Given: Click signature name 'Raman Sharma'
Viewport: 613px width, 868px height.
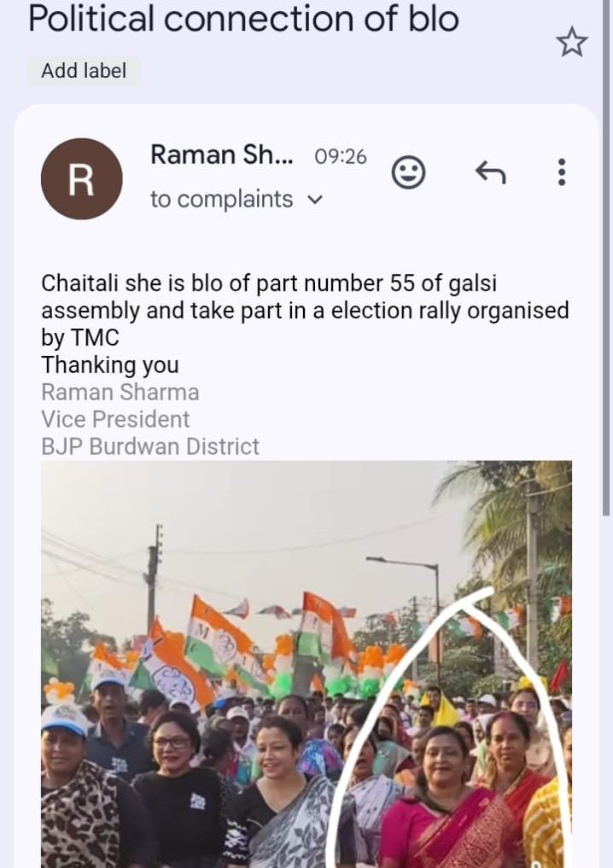Looking at the screenshot, I should 120,393.
